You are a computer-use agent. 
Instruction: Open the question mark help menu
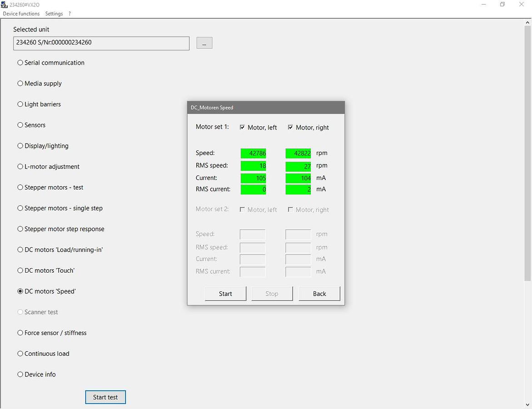tap(70, 14)
